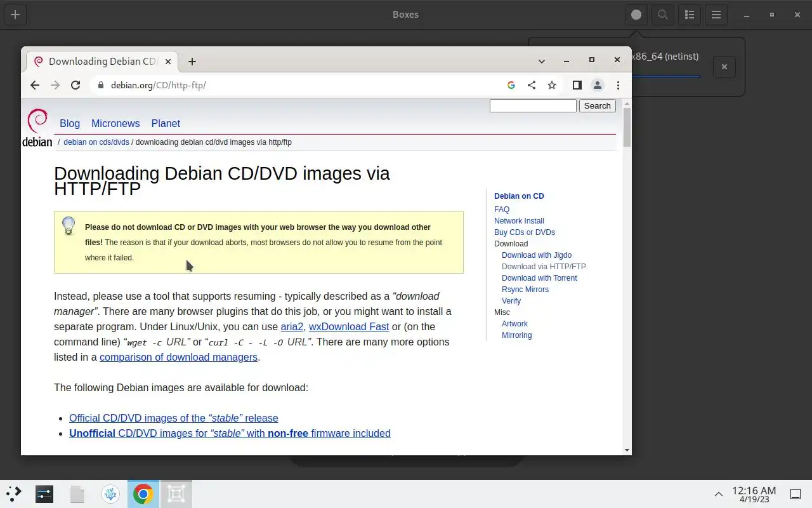The height and width of the screenshot is (508, 812).
Task: Open comparison of download managers link
Action: pos(179,357)
